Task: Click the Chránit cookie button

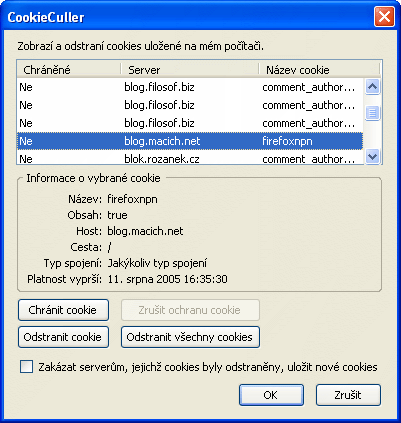Action: 63,310
